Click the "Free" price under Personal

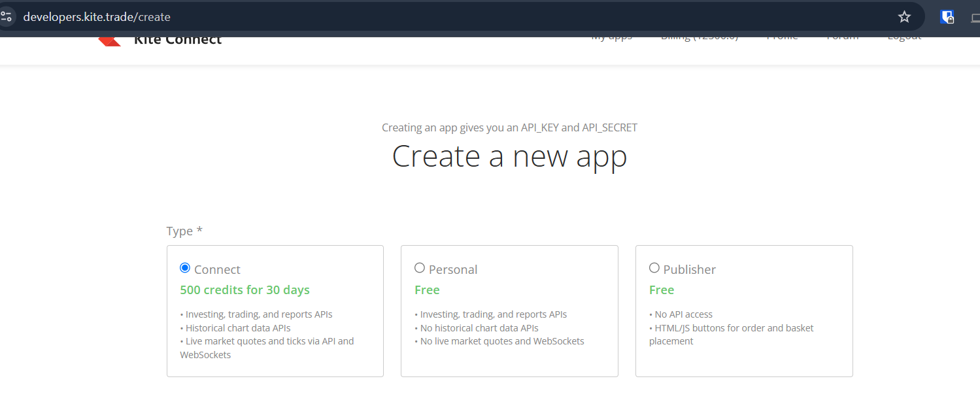pos(427,290)
